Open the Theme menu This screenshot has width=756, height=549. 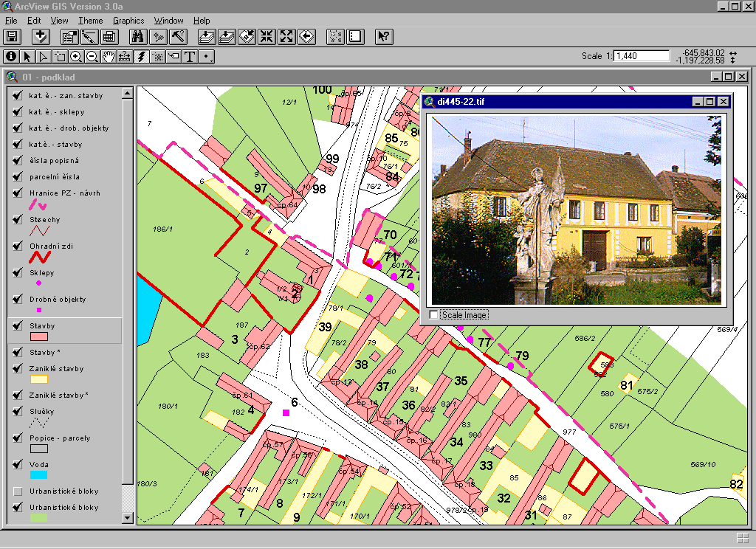[91, 21]
